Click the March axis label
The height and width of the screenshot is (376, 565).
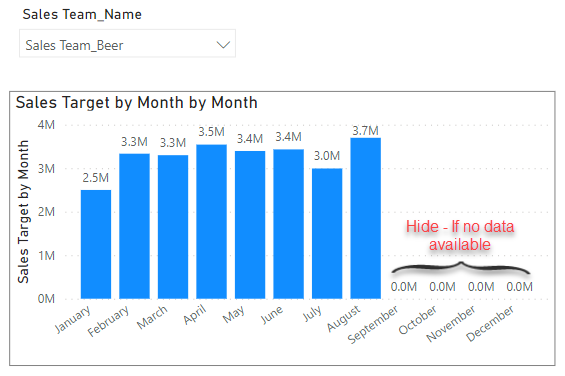tap(152, 317)
